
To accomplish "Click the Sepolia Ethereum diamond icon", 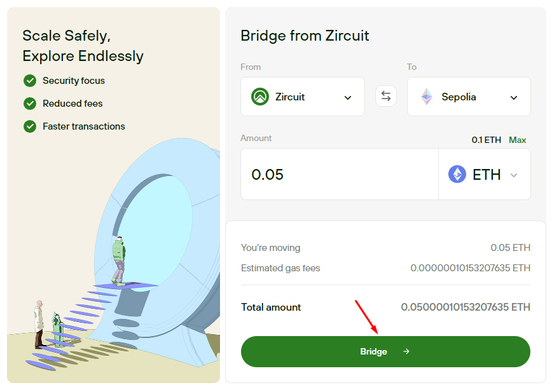I will pos(426,97).
